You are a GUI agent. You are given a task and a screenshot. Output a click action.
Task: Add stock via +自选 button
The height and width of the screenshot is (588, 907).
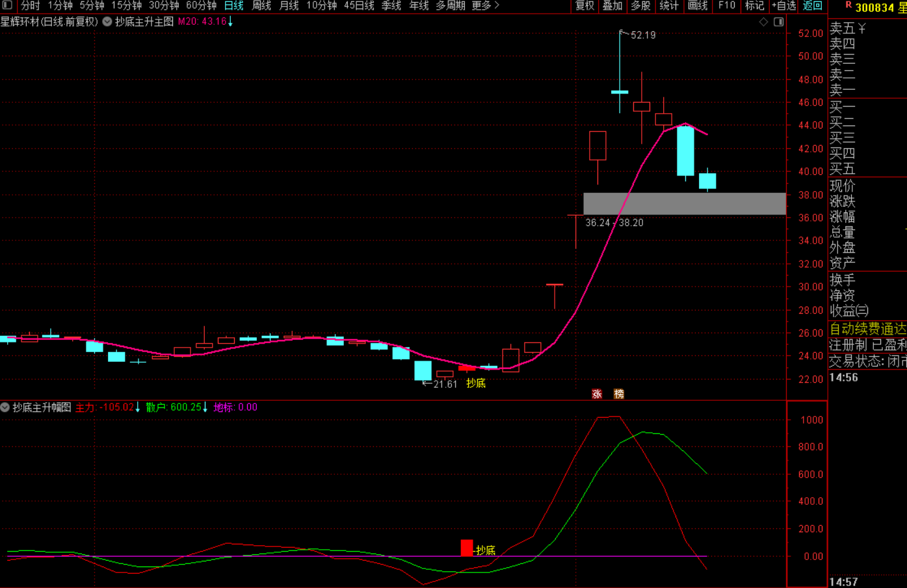(783, 6)
